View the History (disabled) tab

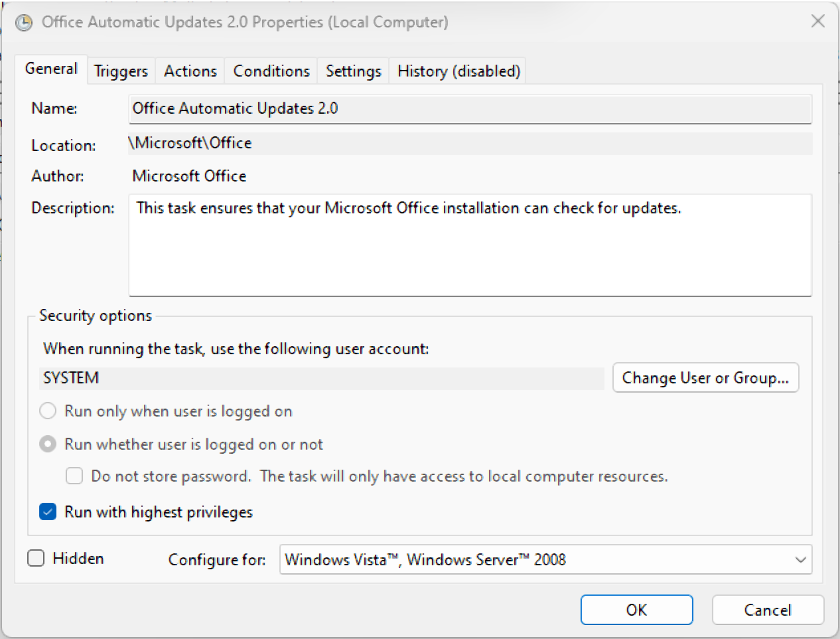[x=458, y=71]
